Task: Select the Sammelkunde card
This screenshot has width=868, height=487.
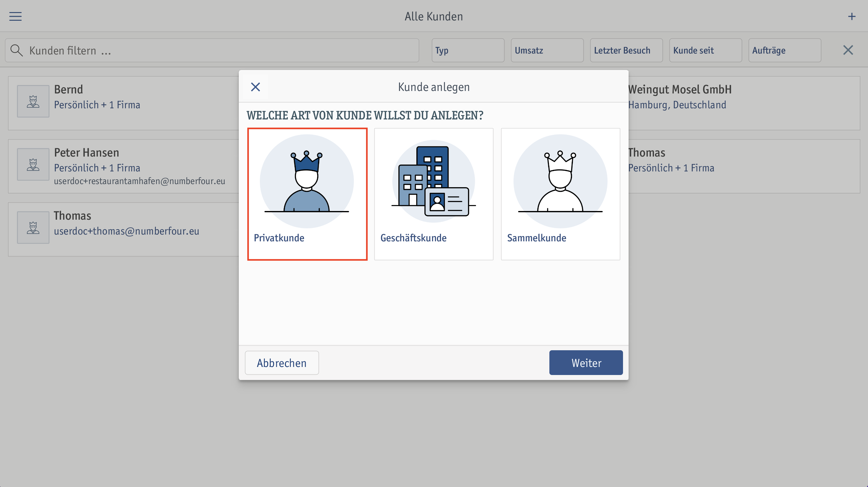Action: click(x=560, y=194)
